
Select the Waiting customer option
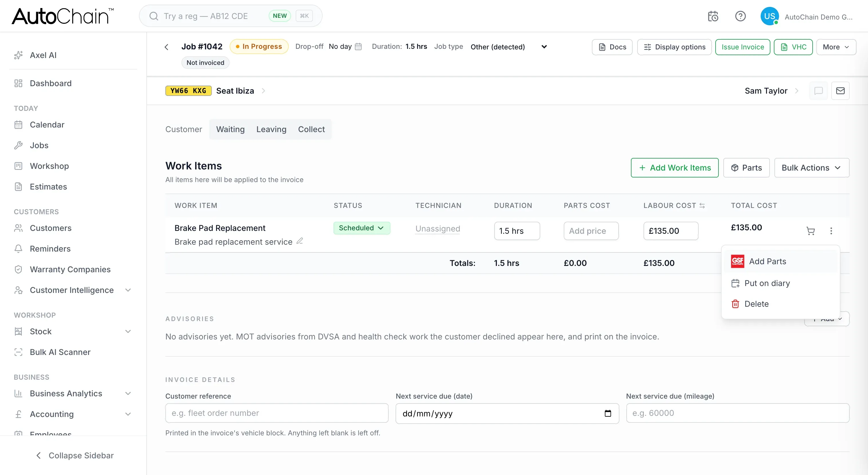[x=230, y=130]
